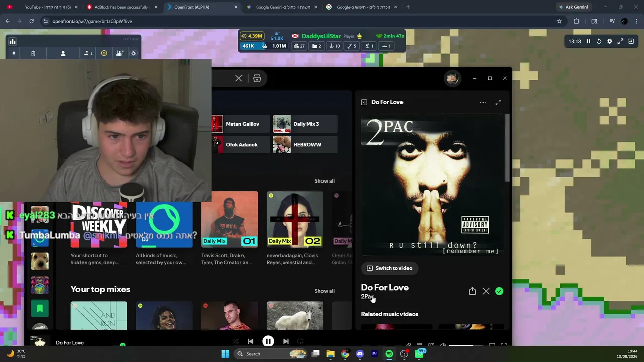The height and width of the screenshot is (362, 644).
Task: Open Daily Mix 01 cover
Action: tap(229, 219)
